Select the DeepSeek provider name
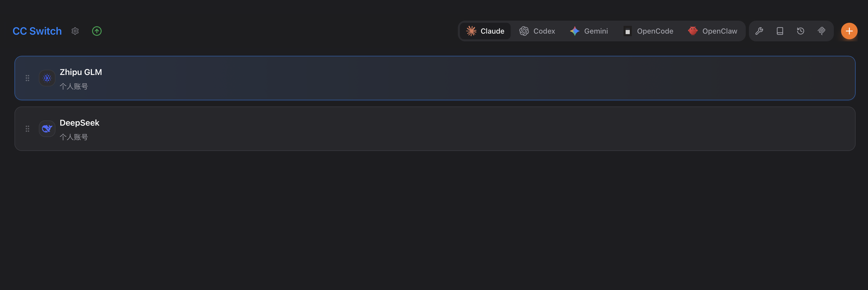 (x=79, y=123)
